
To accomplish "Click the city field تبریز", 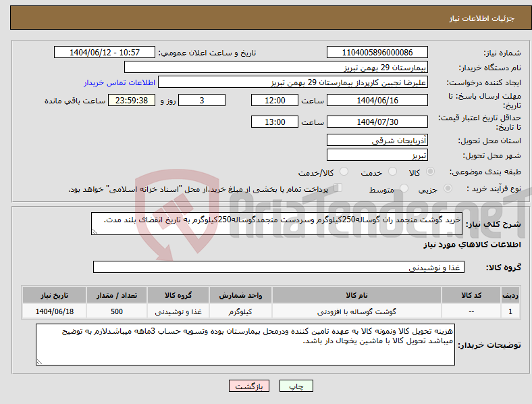I will point(377,155).
